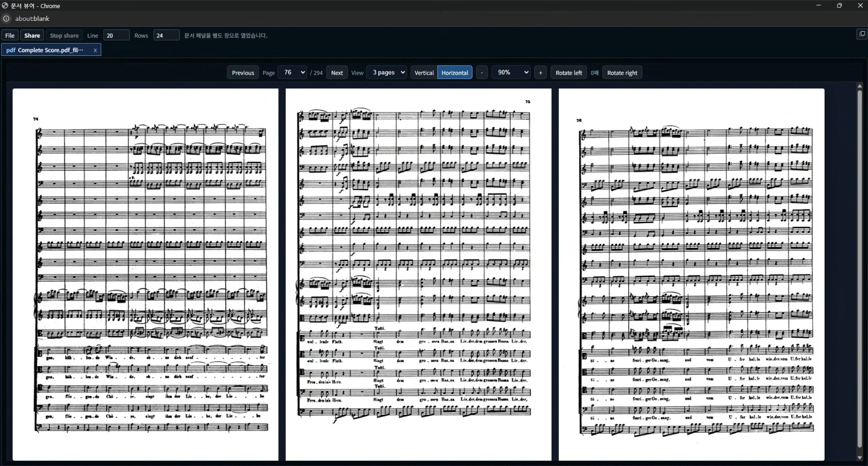Rotate the document left
The image size is (868, 466).
(x=569, y=73)
